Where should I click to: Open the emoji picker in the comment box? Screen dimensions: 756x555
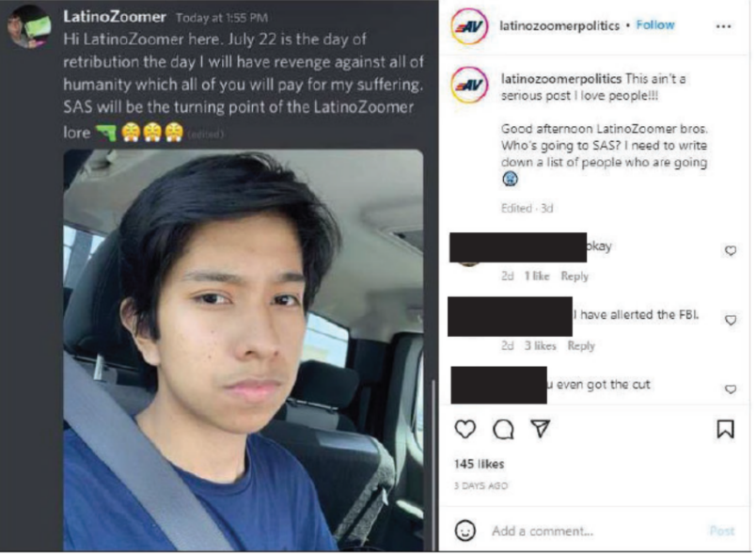click(x=465, y=531)
